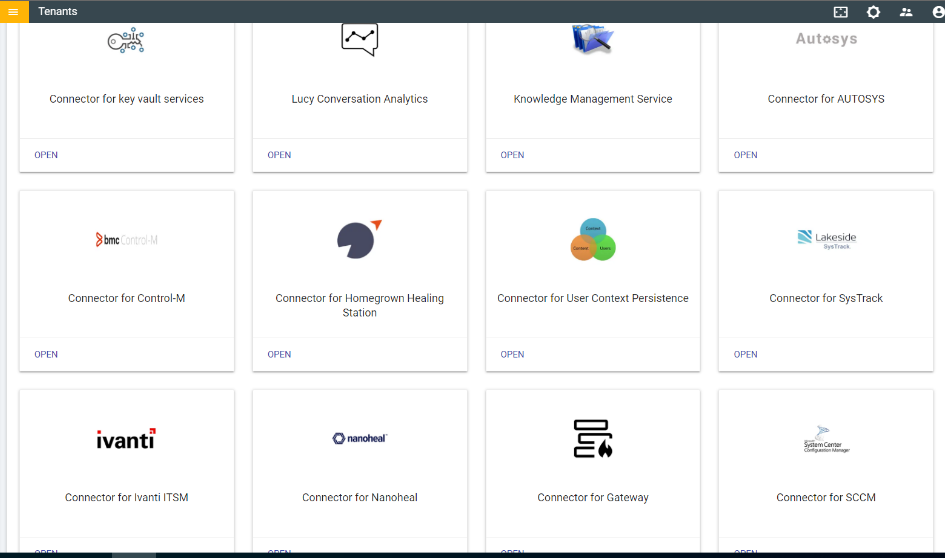This screenshot has height=558, width=945.
Task: Select 'Connector for Ivanti ITSM' title text
Action: (x=127, y=497)
